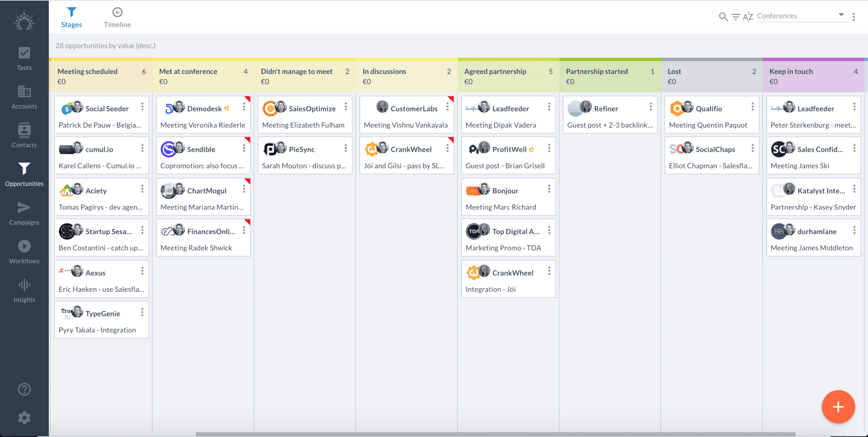
Task: Open Insights chart icon in sidebar
Action: [24, 285]
